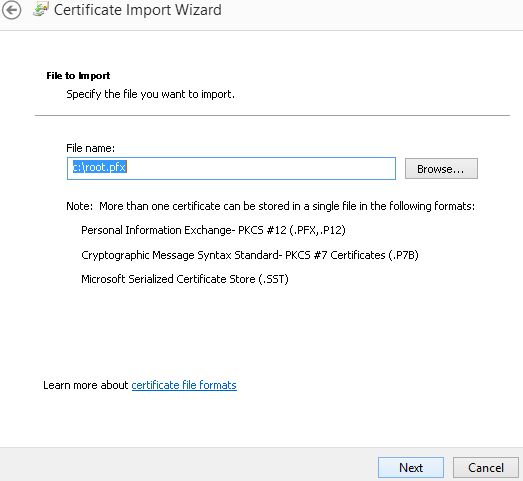
Task: Click the 'Certificate Import Wizard' title text
Action: coord(138,10)
